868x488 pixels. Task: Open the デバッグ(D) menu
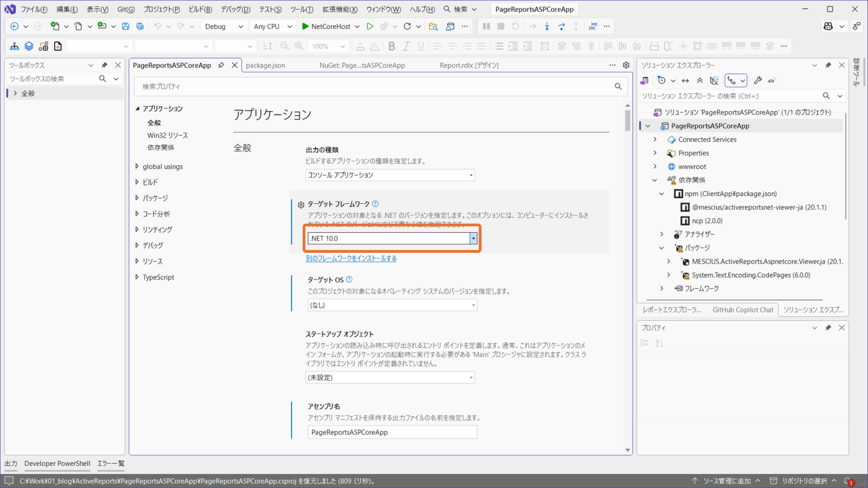[x=235, y=9]
